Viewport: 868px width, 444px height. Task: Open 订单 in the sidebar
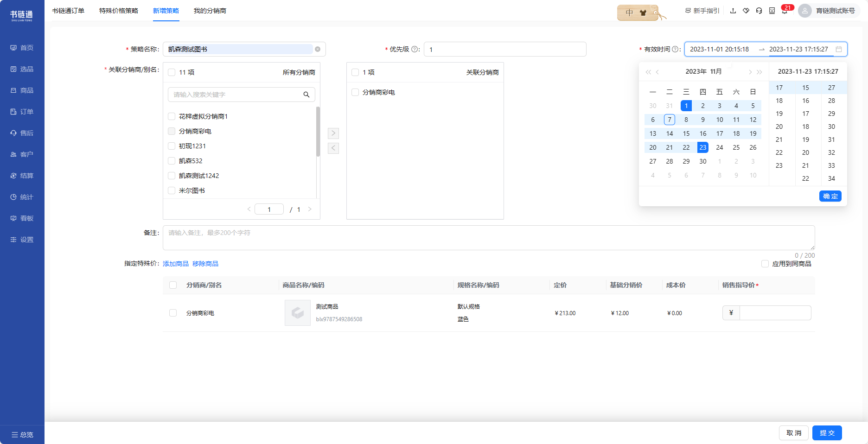[22, 112]
